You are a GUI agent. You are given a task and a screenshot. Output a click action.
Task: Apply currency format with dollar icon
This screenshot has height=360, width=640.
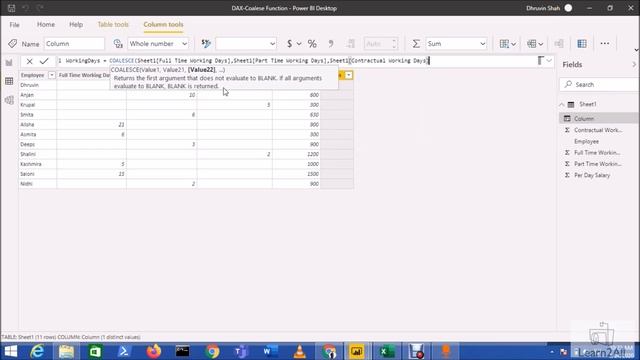[289, 44]
